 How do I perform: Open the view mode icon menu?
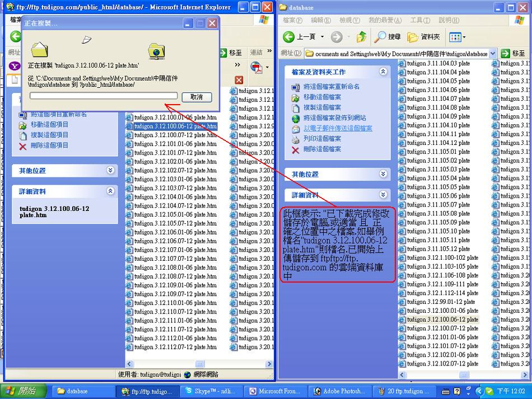point(457,36)
